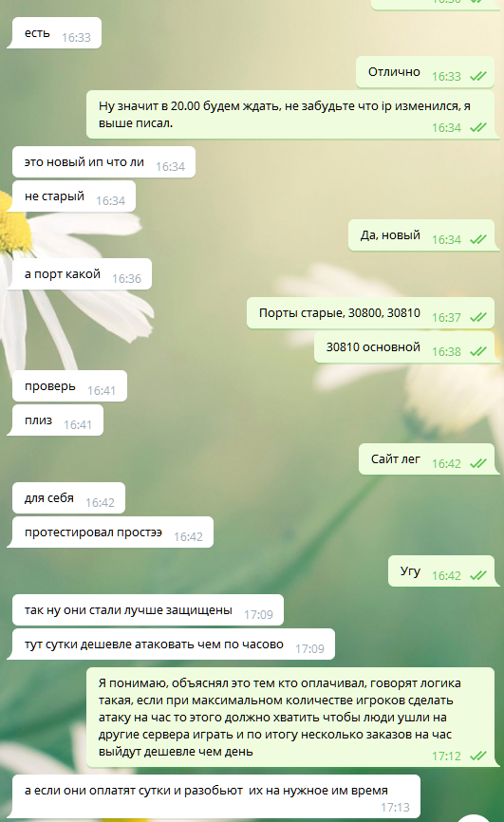Click read checkmarks on "Порты старые, 30800, 30810"

(477, 317)
